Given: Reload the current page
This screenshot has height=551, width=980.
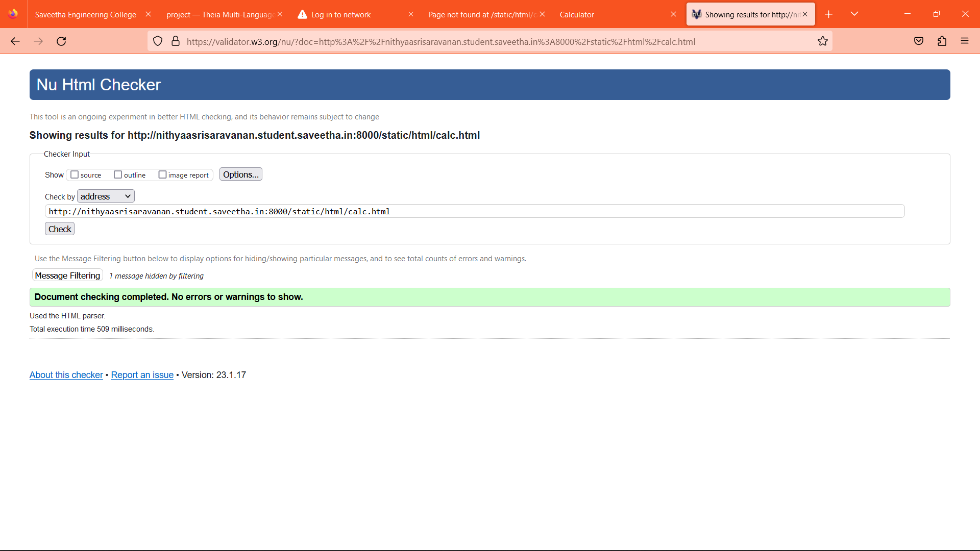Looking at the screenshot, I should [61, 41].
